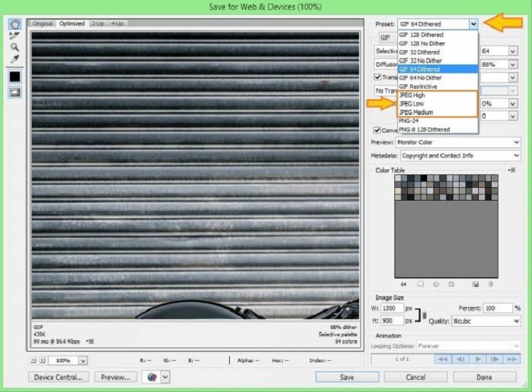Open the Colors 64 dropdown
This screenshot has width=532, height=392.
[x=513, y=51]
